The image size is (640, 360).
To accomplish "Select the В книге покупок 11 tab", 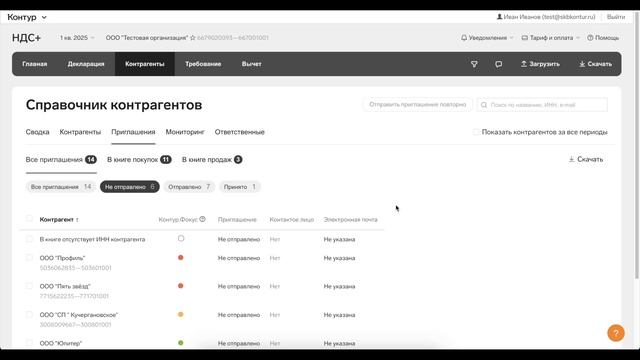I will coord(139,160).
